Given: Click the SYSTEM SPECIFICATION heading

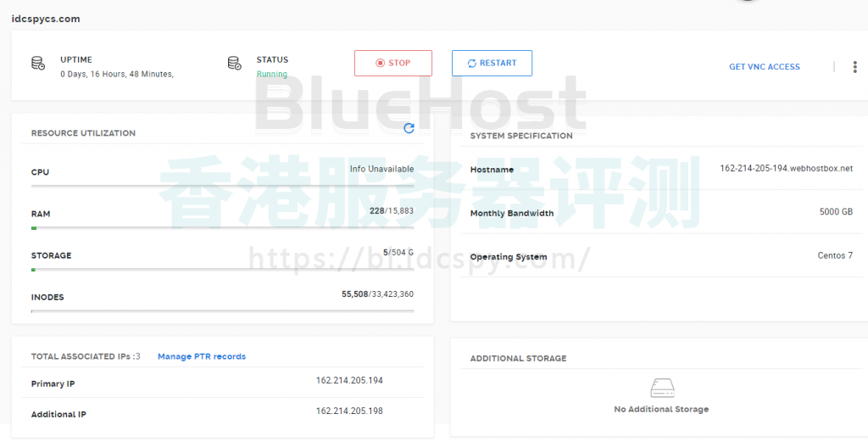Looking at the screenshot, I should 521,136.
